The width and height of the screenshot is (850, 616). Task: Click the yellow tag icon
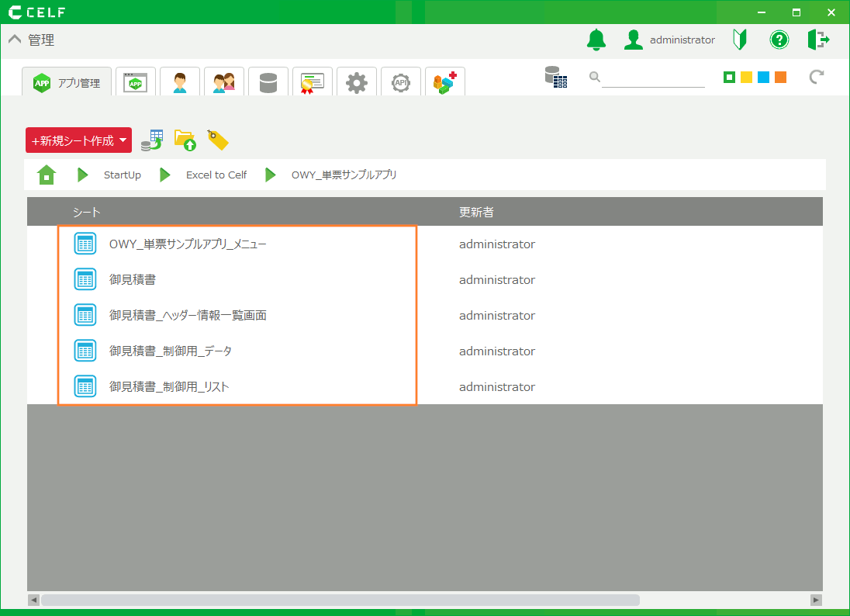(x=218, y=140)
